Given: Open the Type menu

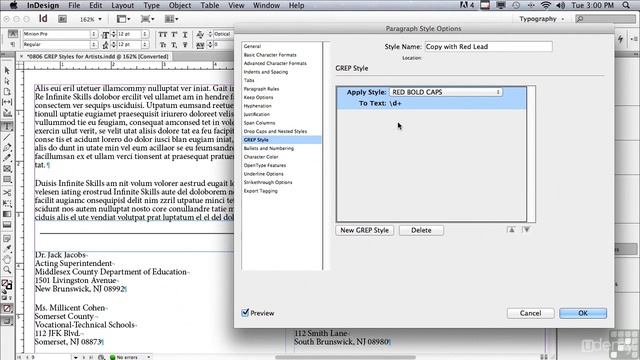Looking at the screenshot, I should pos(151,5).
